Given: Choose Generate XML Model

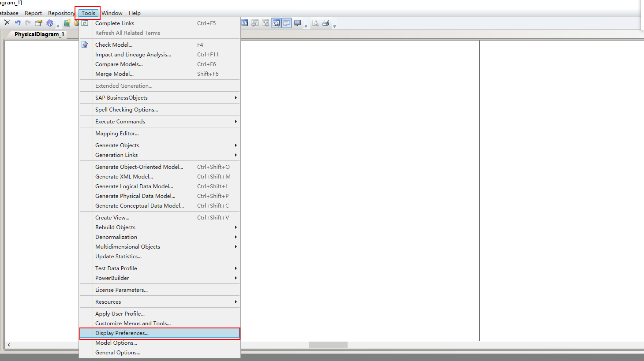Looking at the screenshot, I should 160,177.
